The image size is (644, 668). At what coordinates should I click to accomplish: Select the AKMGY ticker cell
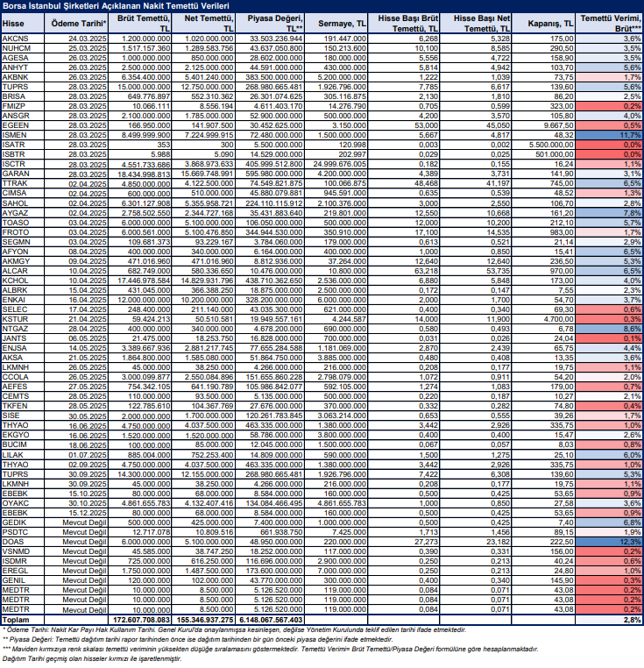pos(23,261)
